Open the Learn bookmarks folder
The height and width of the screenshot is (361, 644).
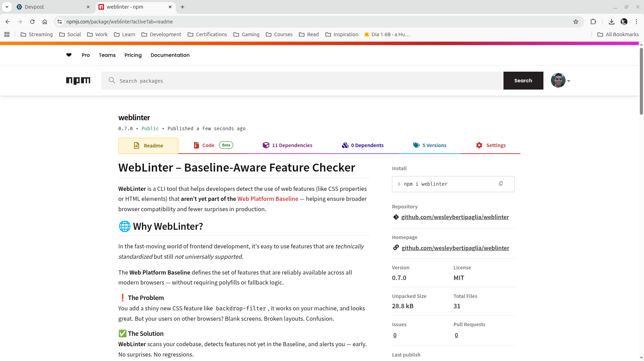click(x=125, y=34)
